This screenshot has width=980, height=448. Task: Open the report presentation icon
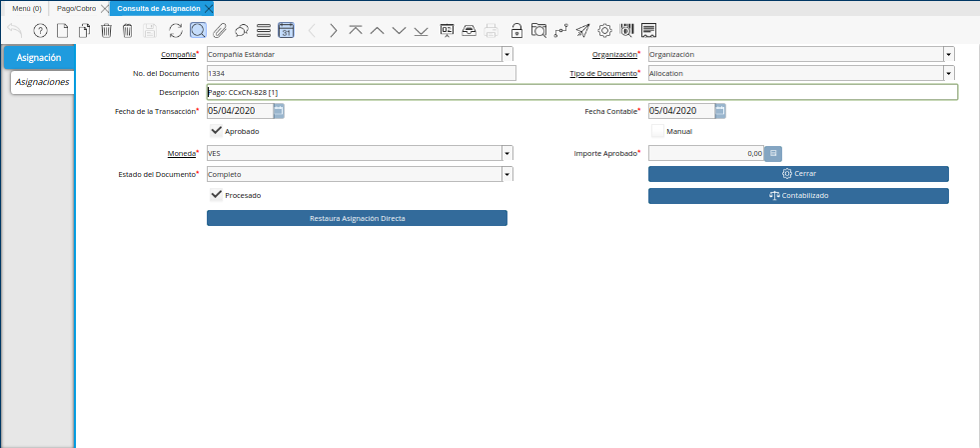point(447,31)
